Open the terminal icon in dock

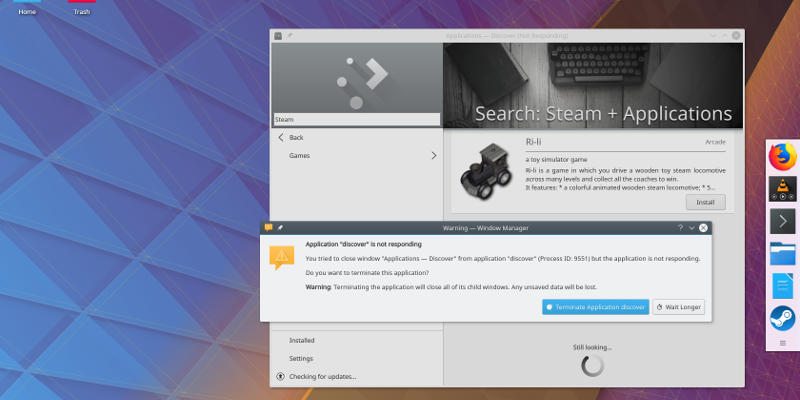click(x=783, y=221)
